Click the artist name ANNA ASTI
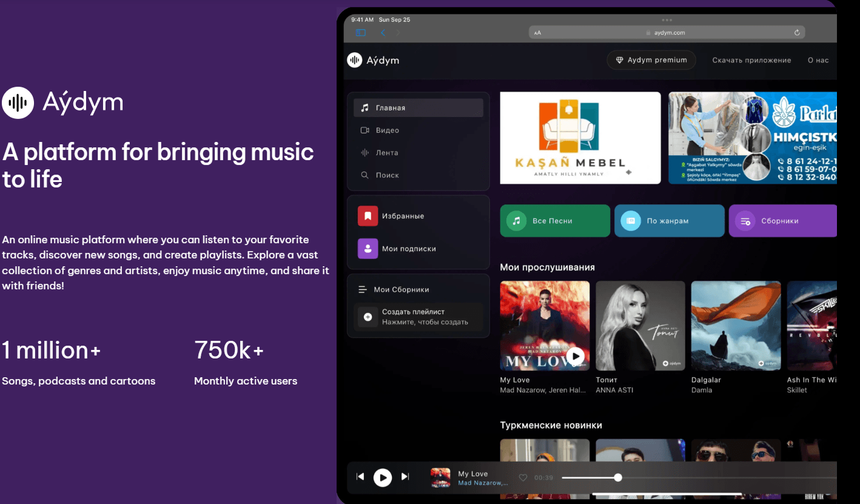The height and width of the screenshot is (504, 860). (614, 390)
